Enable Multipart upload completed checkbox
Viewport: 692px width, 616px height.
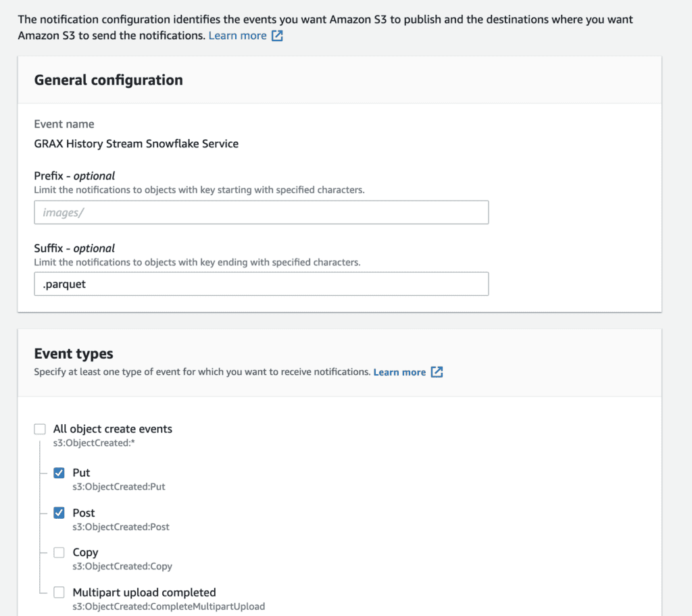coord(59,592)
